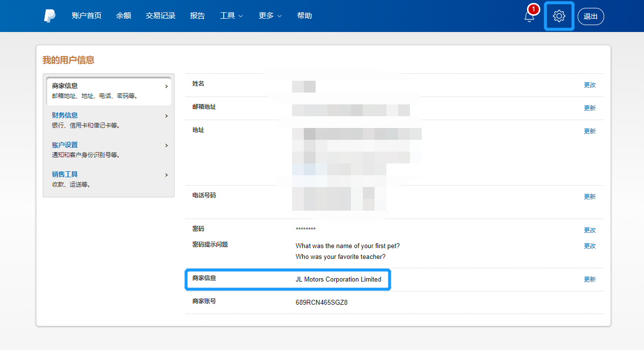Open the settings gear icon

click(559, 16)
